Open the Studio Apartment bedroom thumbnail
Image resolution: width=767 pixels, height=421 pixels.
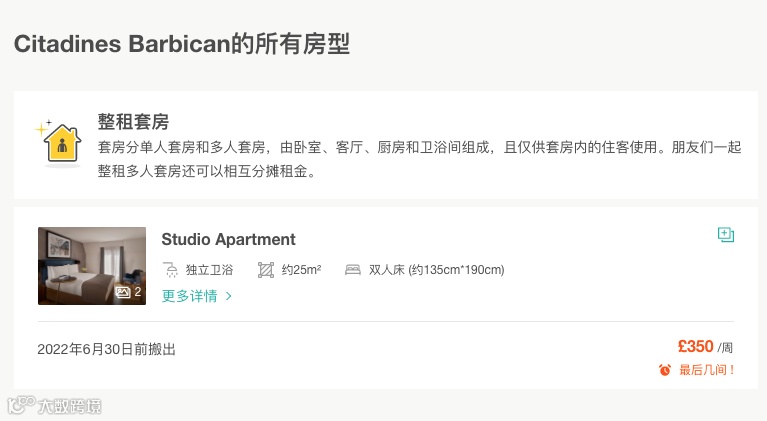(91, 265)
